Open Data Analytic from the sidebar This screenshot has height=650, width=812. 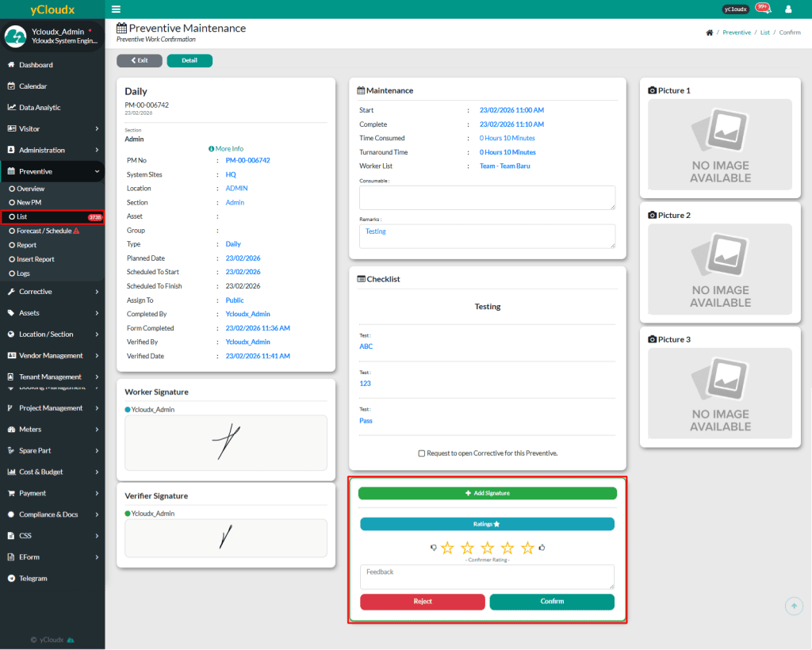(x=40, y=108)
